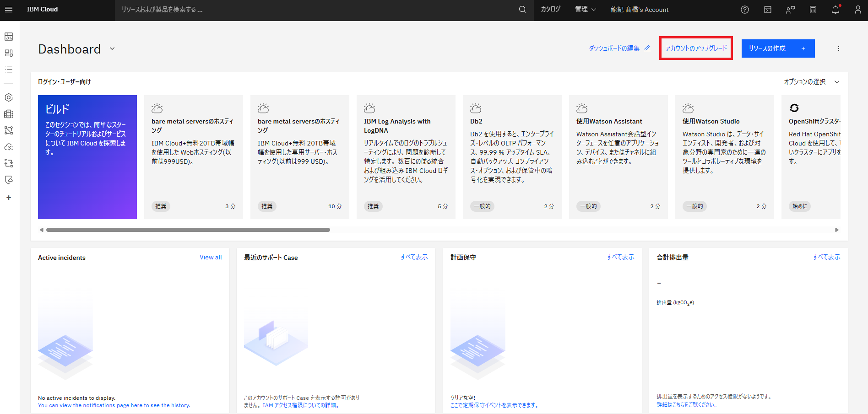Click the アカウントのアップグレード link
Screen dimensions: 868x414
pos(696,48)
